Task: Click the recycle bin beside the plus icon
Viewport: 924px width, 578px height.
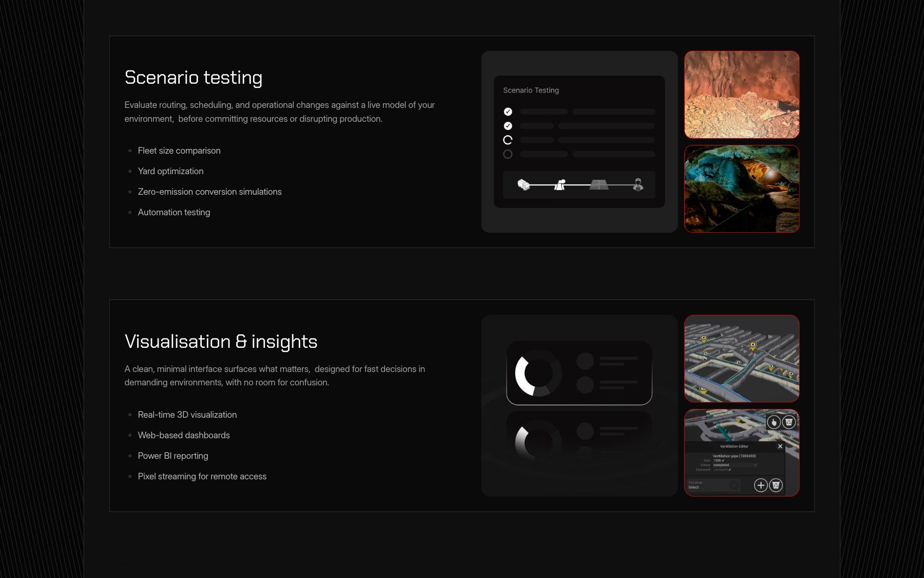Action: pyautogui.click(x=776, y=485)
